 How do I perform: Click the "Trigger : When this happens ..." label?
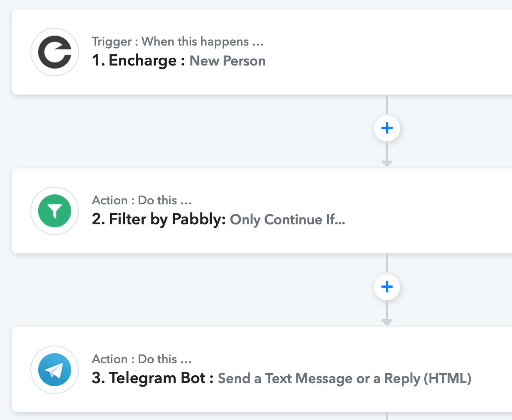(x=177, y=42)
